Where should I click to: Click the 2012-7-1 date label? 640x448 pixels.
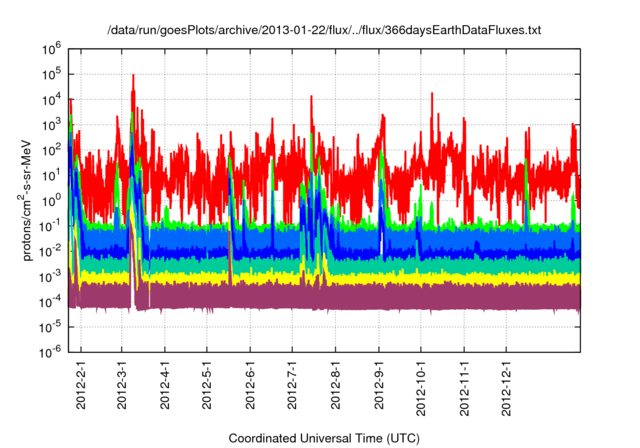click(292, 384)
